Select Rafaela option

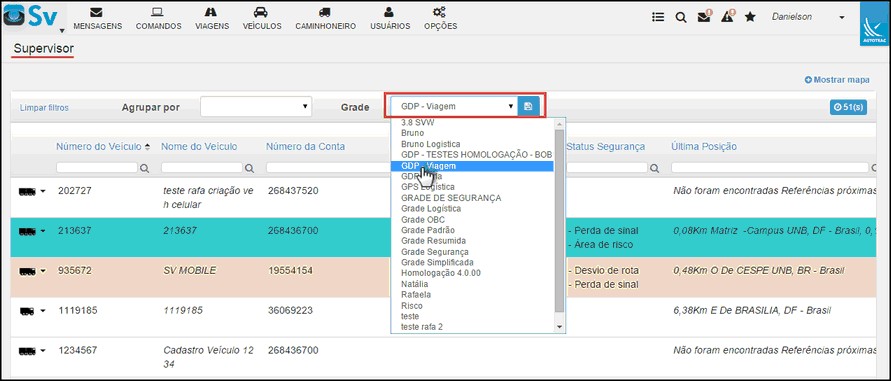click(415, 295)
